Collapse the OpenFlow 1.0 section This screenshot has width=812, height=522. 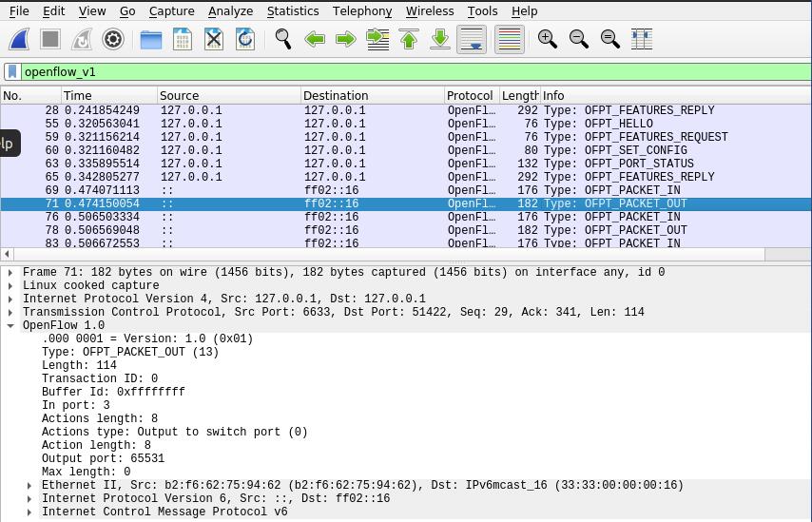click(10, 326)
